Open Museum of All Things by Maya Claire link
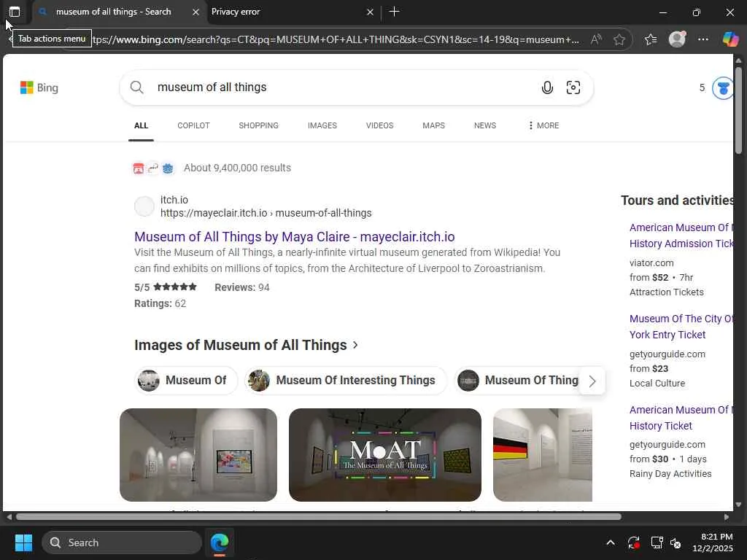Viewport: 747px width, 560px height. 295,237
